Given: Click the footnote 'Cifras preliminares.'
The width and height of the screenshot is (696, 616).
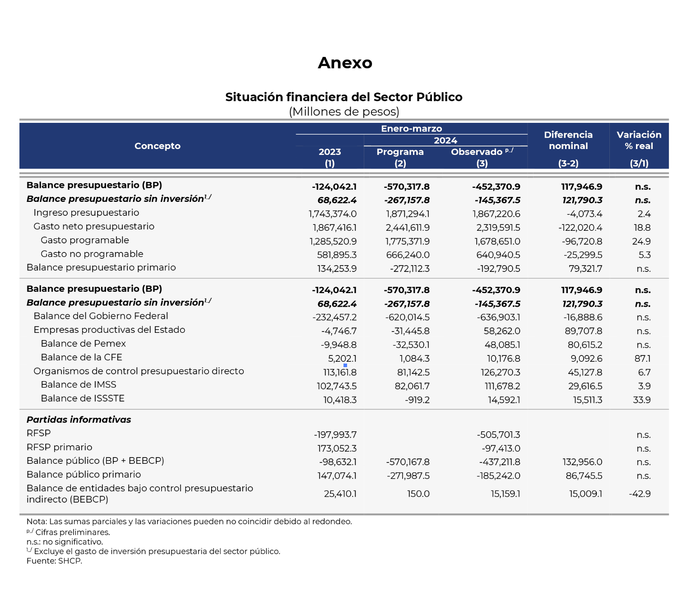Looking at the screenshot, I should coord(73,532).
